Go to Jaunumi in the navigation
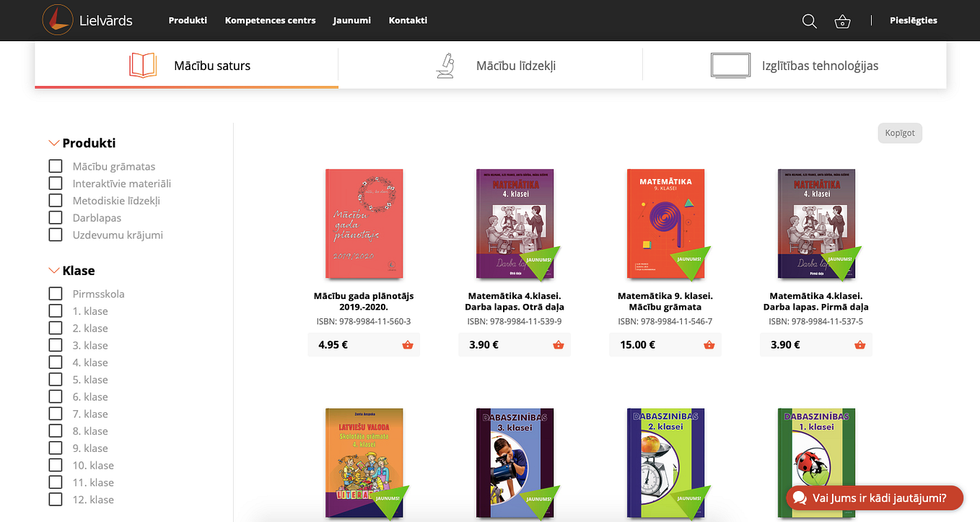 point(352,20)
